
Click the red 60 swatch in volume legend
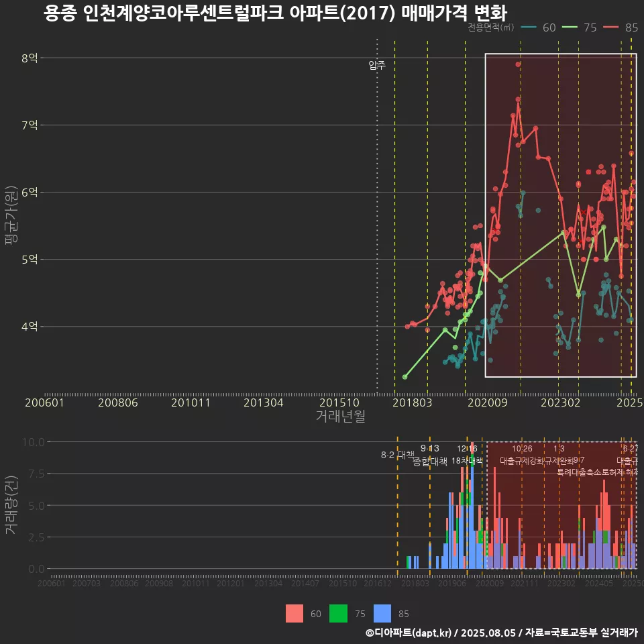pyautogui.click(x=294, y=614)
